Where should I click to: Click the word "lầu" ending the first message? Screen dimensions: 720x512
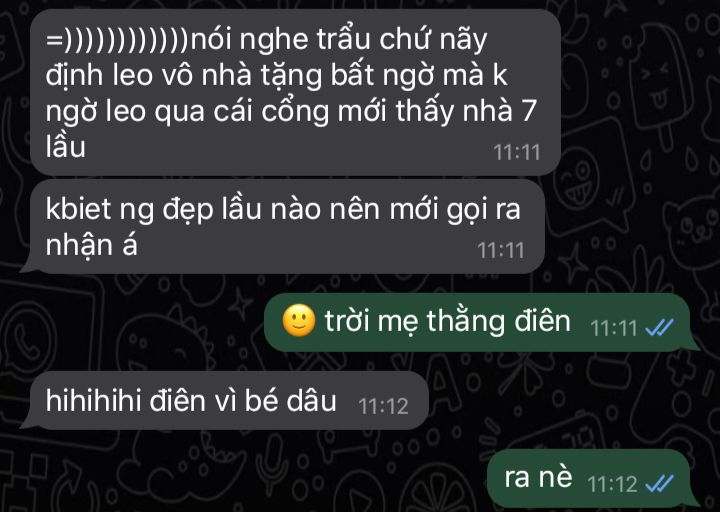[x=66, y=147]
